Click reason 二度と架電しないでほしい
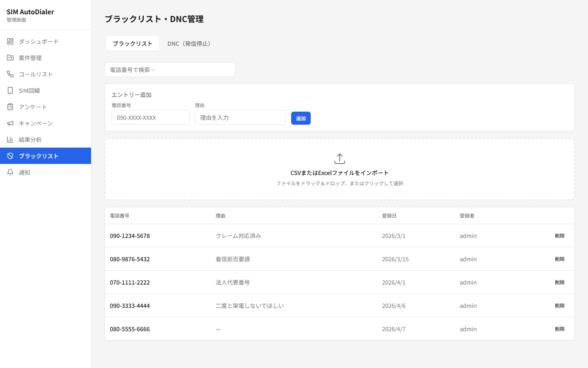Image resolution: width=588 pixels, height=368 pixels. (250, 306)
